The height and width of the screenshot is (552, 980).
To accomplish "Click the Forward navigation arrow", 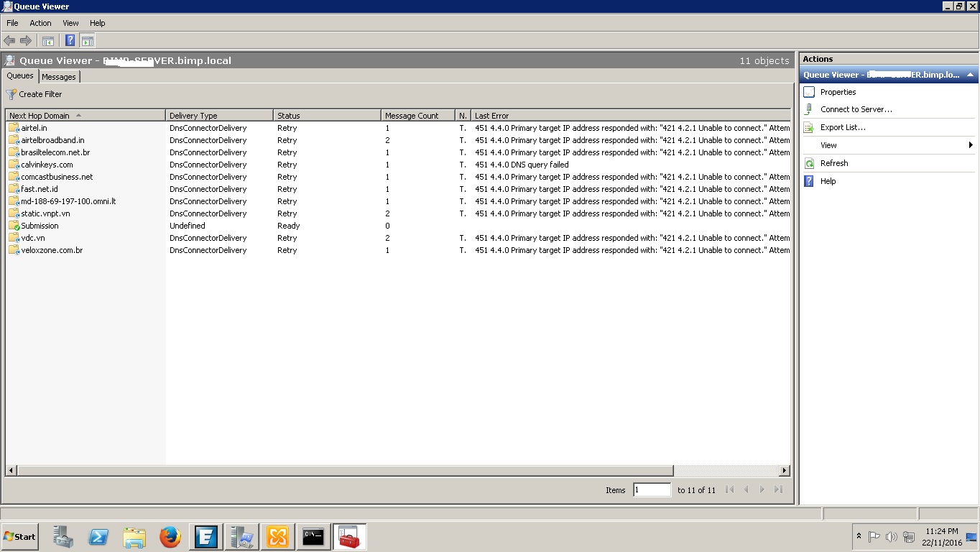I will pos(25,40).
